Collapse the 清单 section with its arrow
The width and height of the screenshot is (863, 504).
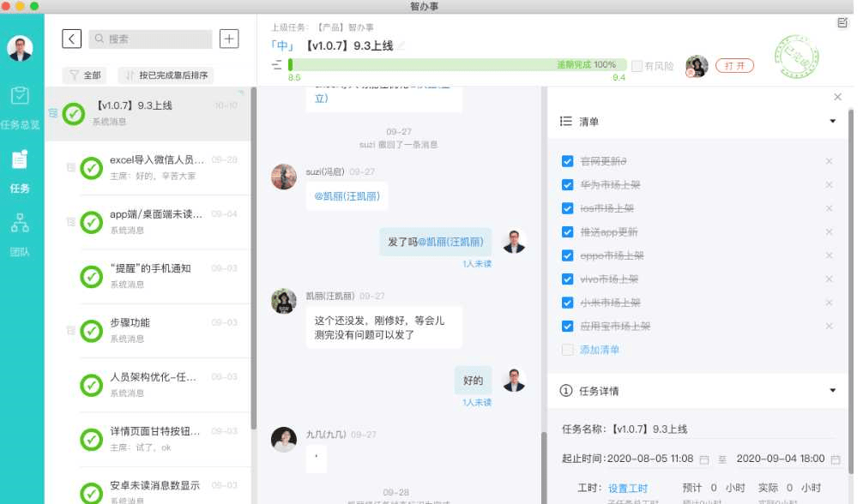click(x=832, y=121)
